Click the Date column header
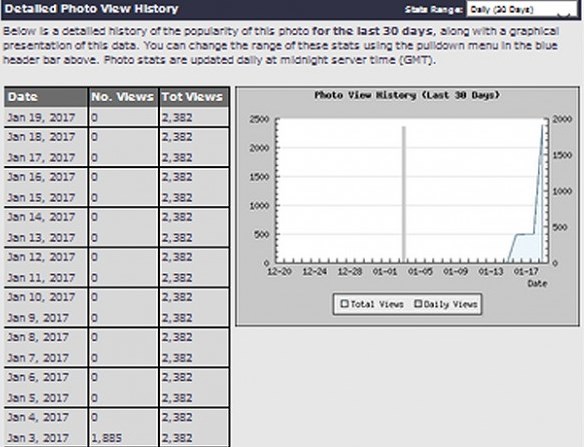The height and width of the screenshot is (447, 584). (x=46, y=97)
